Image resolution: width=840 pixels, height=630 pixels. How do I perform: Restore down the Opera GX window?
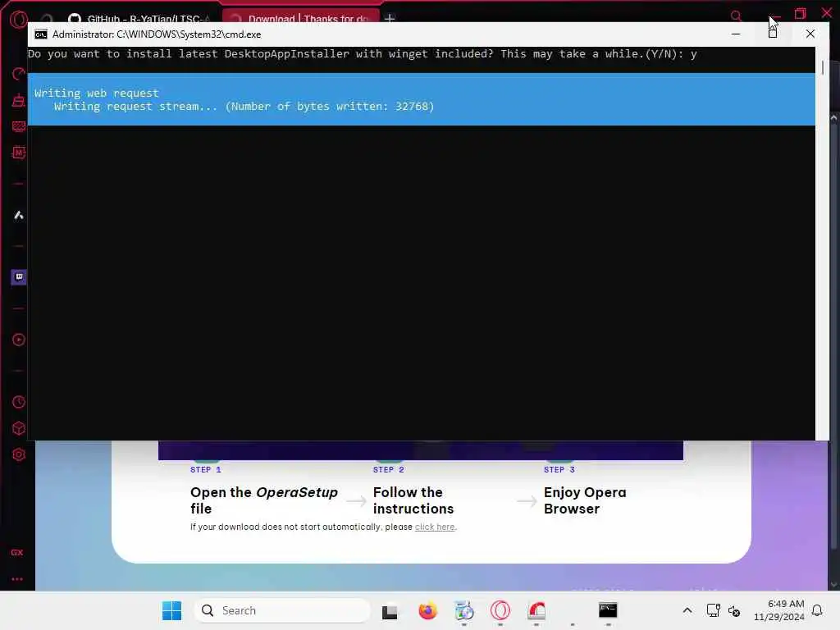[800, 13]
